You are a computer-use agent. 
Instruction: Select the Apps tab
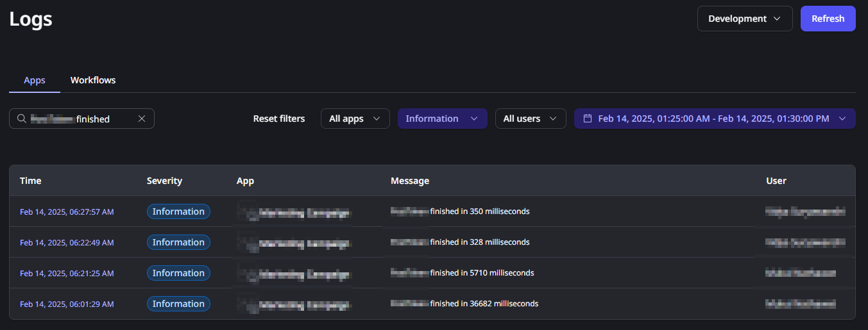point(35,80)
